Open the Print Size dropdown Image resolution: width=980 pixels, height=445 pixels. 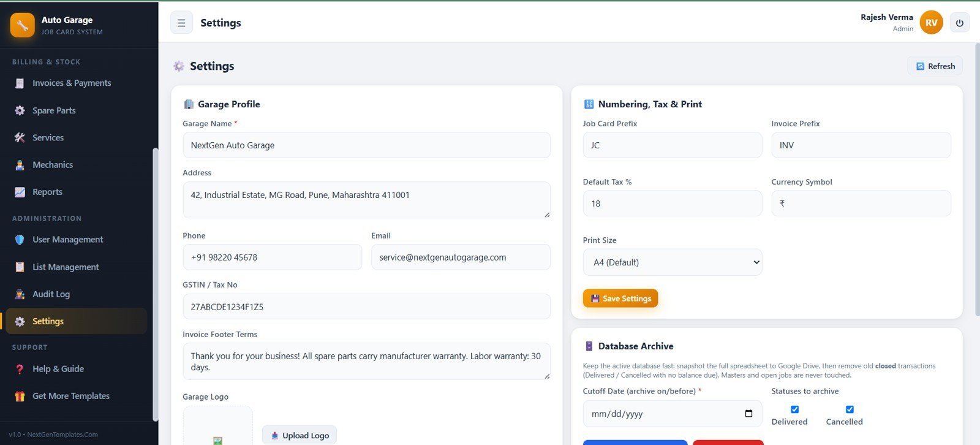point(673,262)
